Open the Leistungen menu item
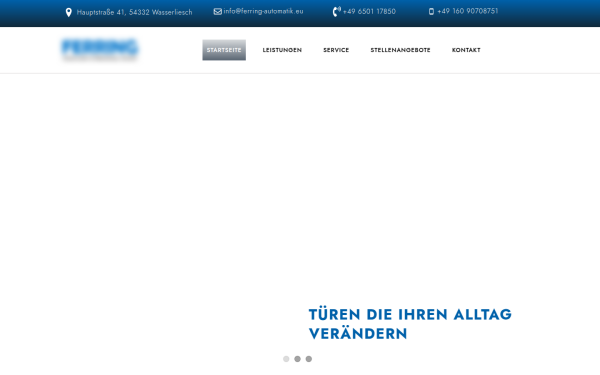Viewport: 600px width, 375px height. click(282, 50)
